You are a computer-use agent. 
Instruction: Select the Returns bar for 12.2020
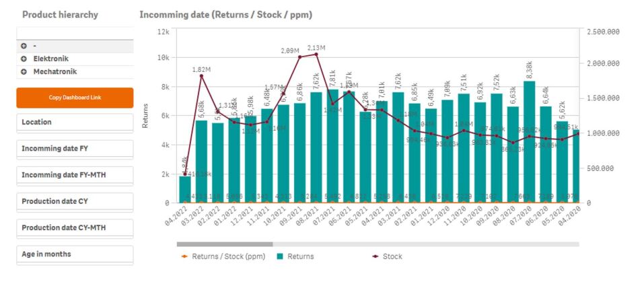pyautogui.click(x=448, y=151)
